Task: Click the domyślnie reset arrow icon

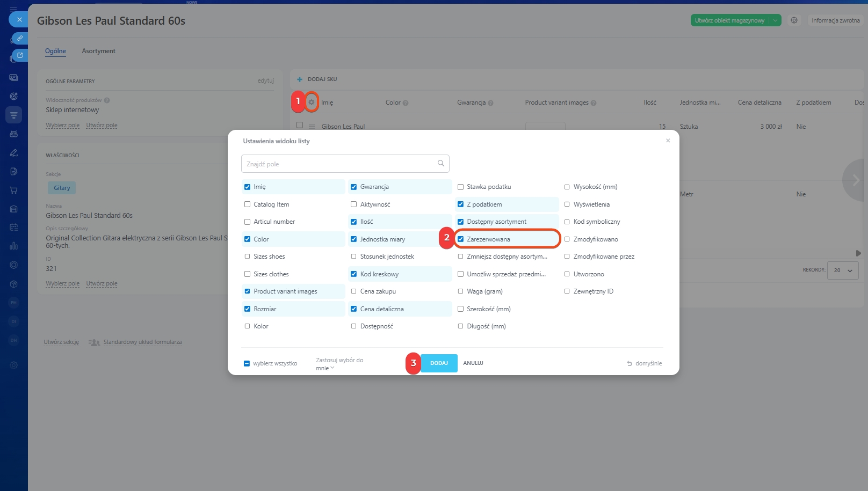Action: coord(630,363)
